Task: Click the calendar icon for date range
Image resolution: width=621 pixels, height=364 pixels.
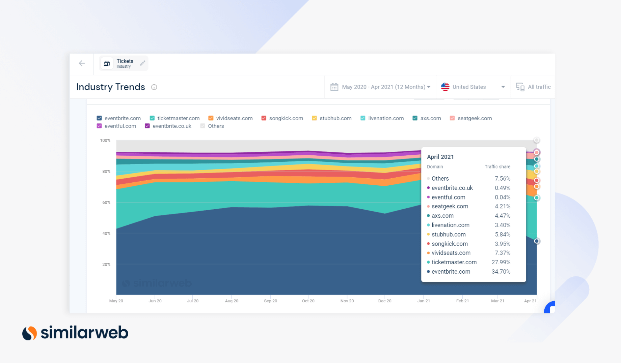Action: [334, 87]
